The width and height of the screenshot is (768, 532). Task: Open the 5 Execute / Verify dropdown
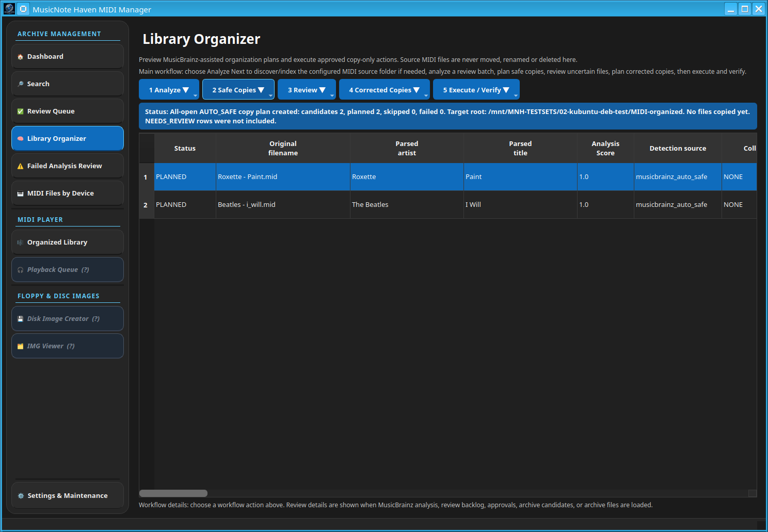[x=476, y=90]
